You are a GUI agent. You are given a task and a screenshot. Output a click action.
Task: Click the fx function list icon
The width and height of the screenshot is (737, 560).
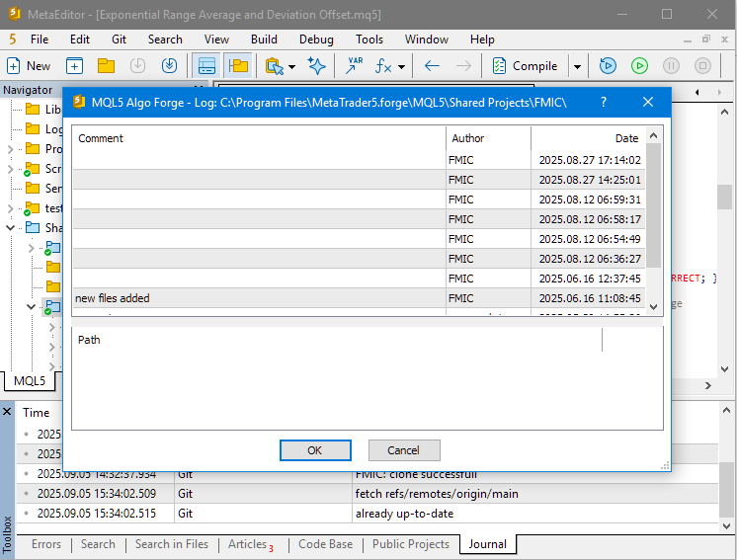pos(383,66)
